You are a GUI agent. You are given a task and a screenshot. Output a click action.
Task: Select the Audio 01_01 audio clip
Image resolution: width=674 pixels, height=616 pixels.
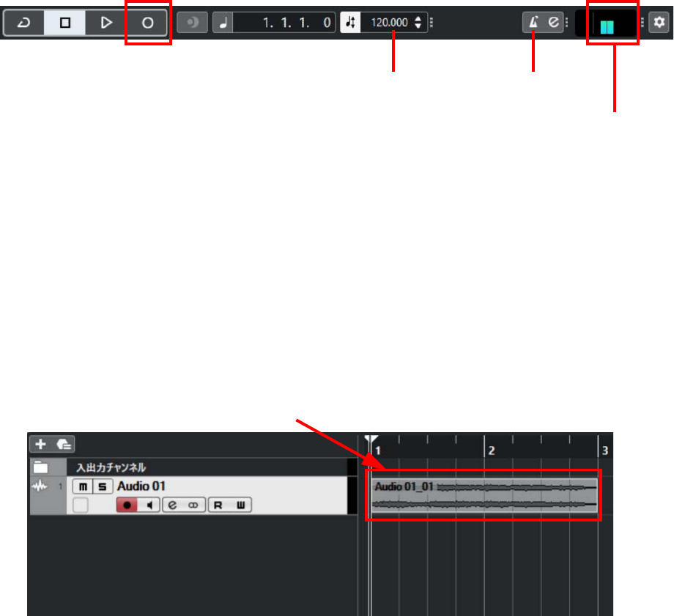484,495
